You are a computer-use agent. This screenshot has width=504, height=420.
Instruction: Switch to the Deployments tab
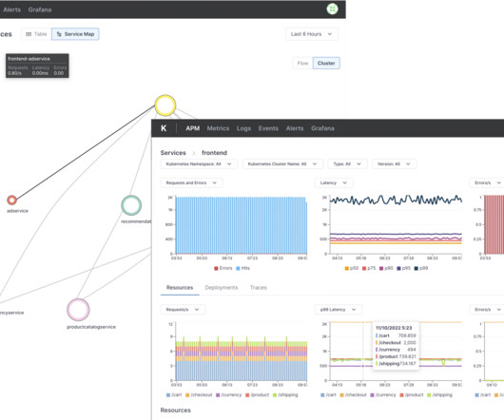[222, 288]
